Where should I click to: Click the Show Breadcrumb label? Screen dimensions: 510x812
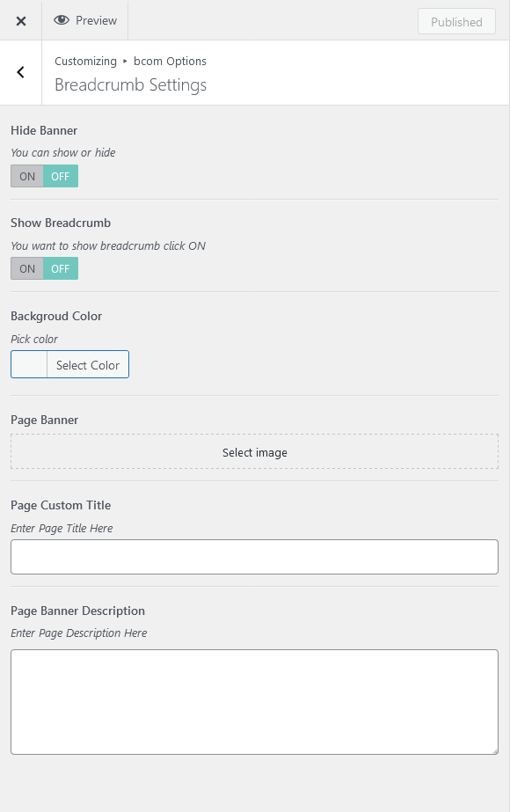(61, 223)
